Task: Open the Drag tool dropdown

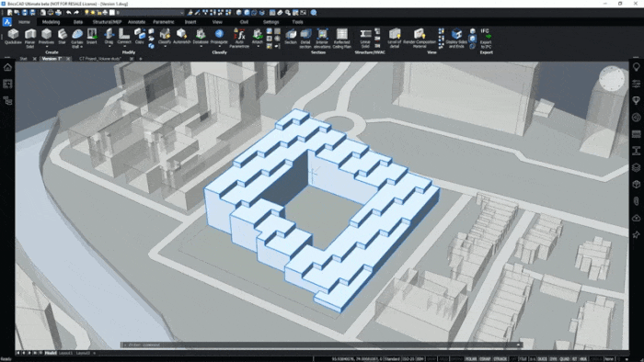Action: [109, 47]
